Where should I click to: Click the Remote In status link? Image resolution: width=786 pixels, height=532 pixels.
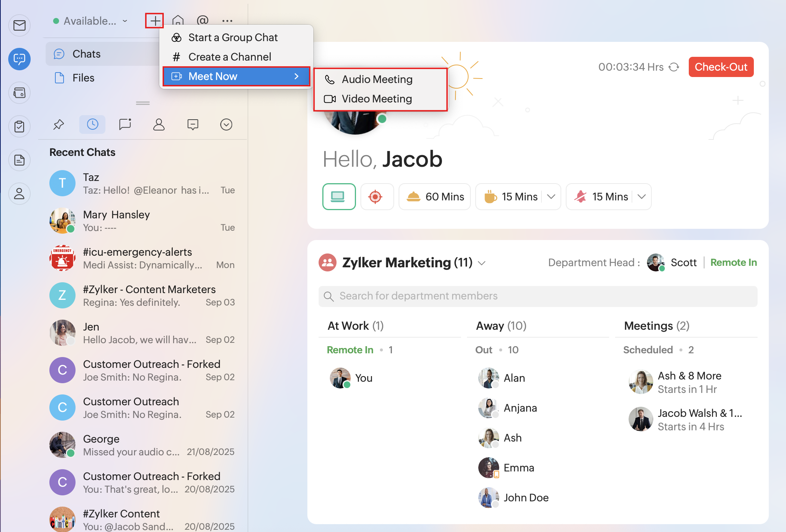pos(733,262)
